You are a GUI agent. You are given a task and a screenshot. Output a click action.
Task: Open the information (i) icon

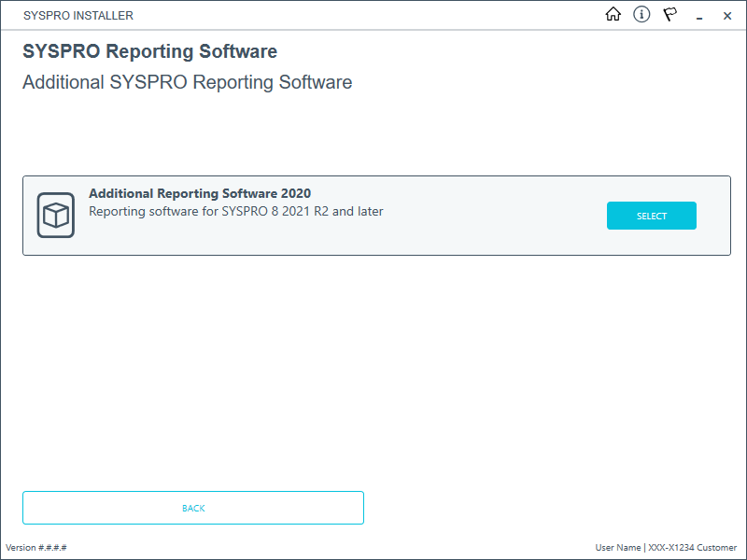641,15
